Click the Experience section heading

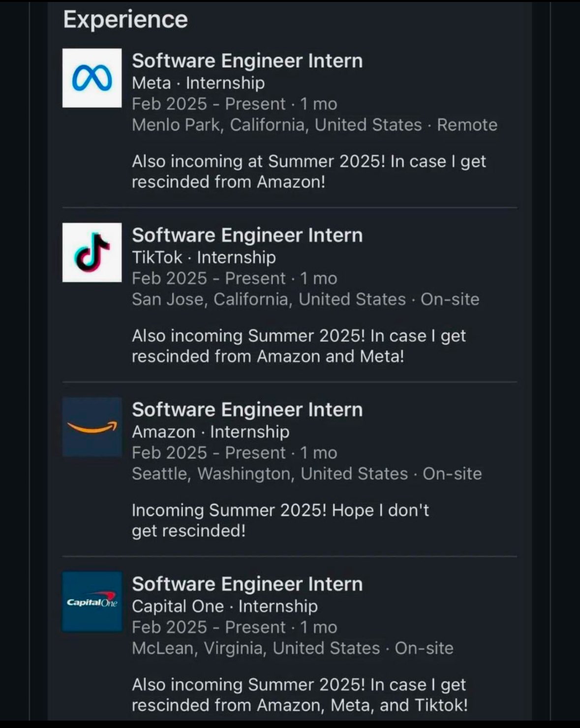[x=125, y=20]
